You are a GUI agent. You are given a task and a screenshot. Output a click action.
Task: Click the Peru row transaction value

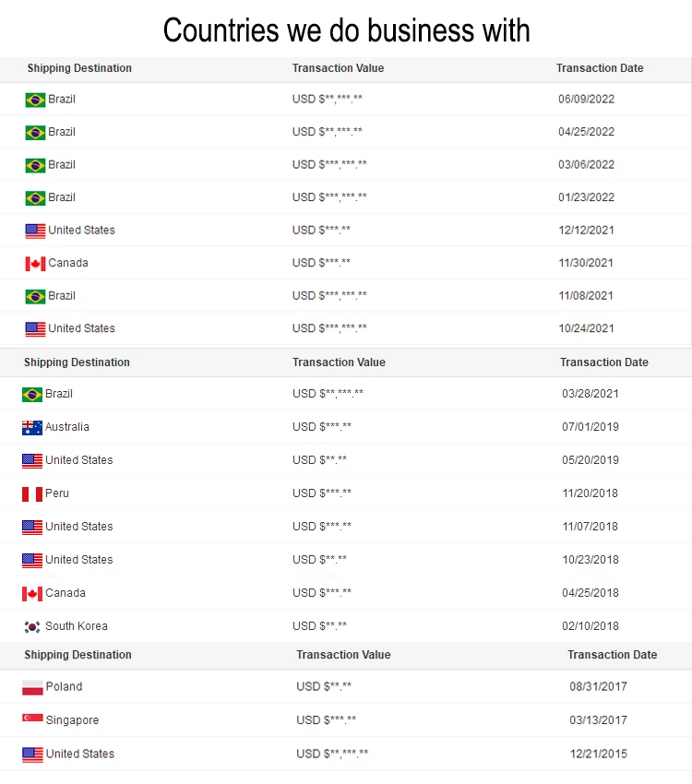tap(322, 493)
